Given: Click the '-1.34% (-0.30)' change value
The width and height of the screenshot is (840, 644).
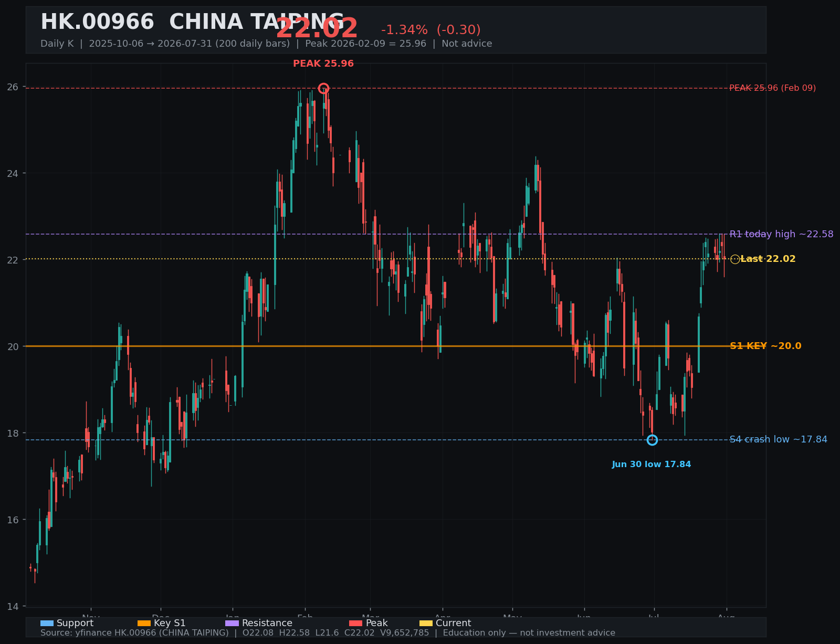Looking at the screenshot, I should pos(431,30).
